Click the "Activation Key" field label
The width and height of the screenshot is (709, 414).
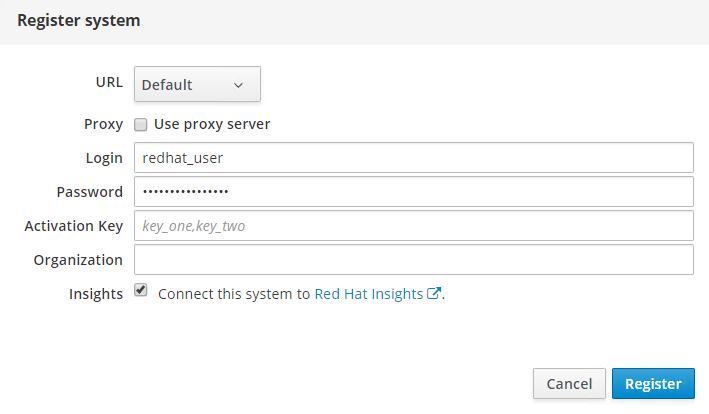73,226
